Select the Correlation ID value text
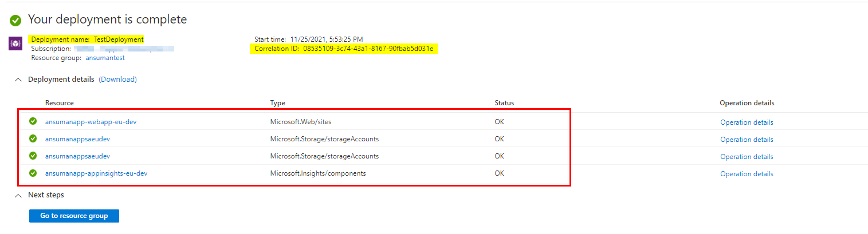The height and width of the screenshot is (234, 868). (368, 49)
